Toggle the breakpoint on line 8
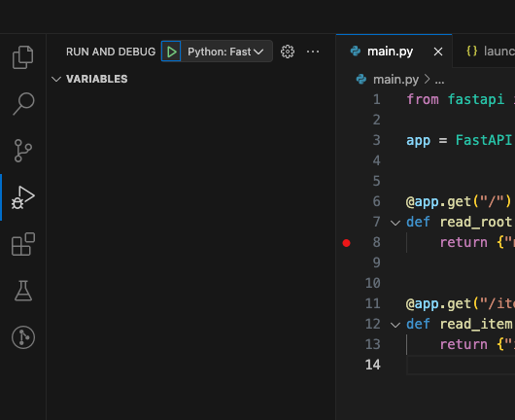The height and width of the screenshot is (420, 515). (x=347, y=243)
